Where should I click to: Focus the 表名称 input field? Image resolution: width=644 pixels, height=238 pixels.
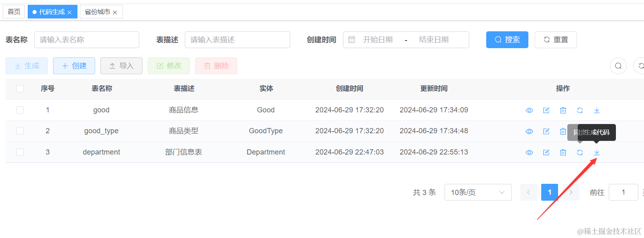pos(87,40)
